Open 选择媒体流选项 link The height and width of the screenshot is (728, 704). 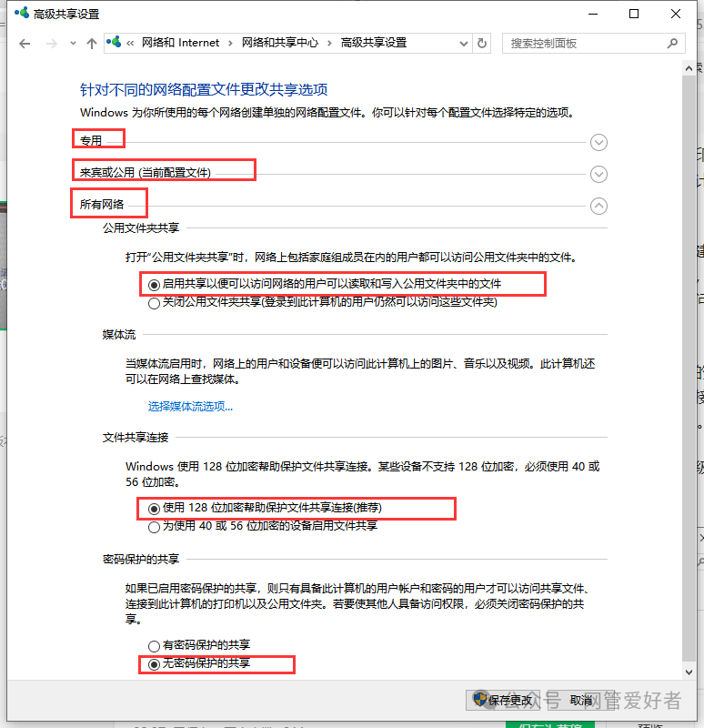click(190, 406)
